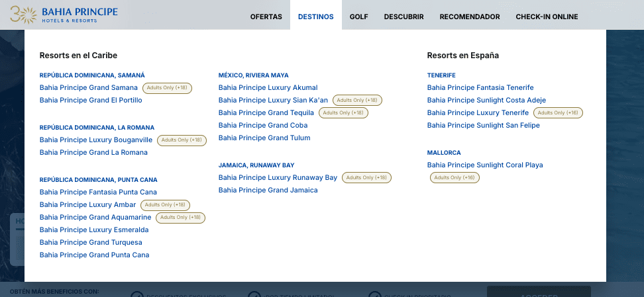Open Bahia Principe Luxury Bouganville

click(96, 140)
